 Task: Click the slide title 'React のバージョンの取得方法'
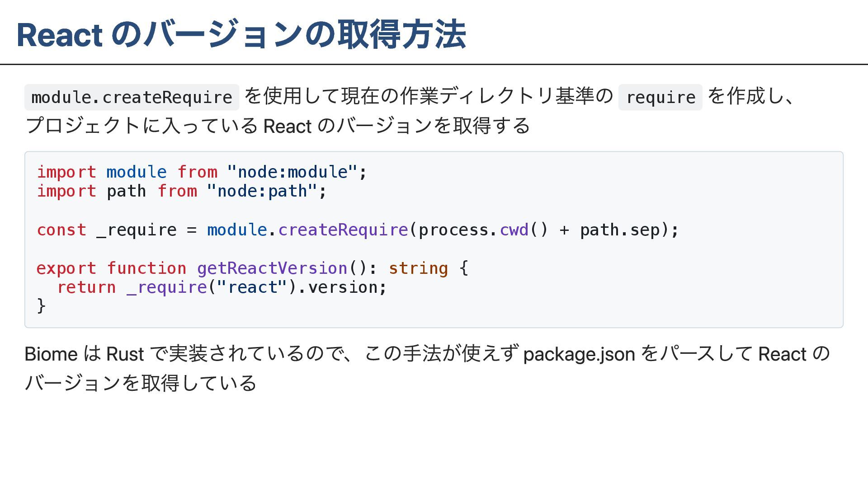click(x=241, y=35)
